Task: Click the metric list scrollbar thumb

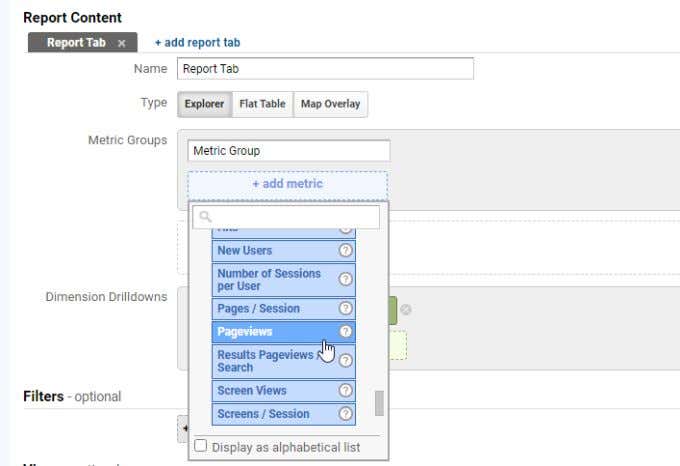Action: (379, 403)
